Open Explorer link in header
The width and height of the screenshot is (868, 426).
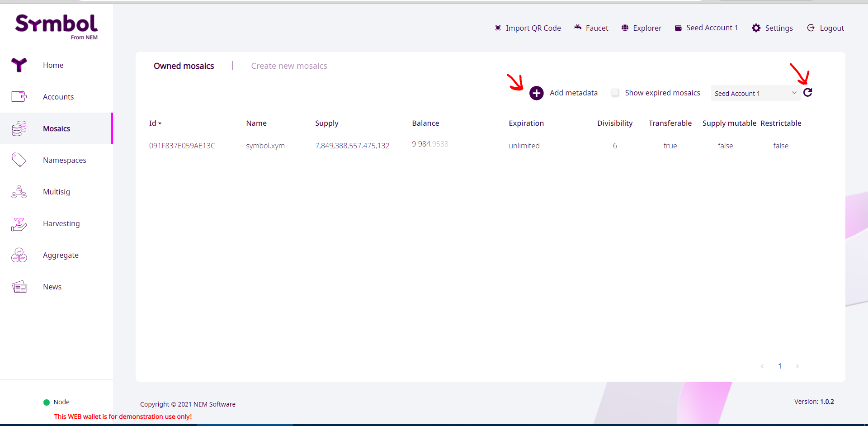[647, 28]
